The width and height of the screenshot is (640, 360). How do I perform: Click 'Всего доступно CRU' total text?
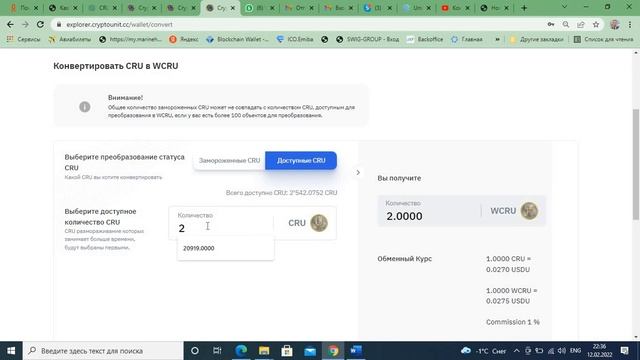282,193
